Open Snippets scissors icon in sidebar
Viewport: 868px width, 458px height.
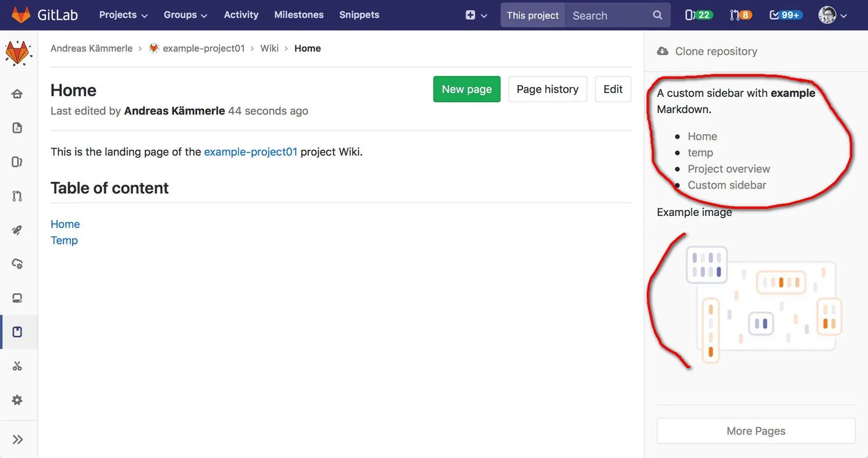coord(17,366)
